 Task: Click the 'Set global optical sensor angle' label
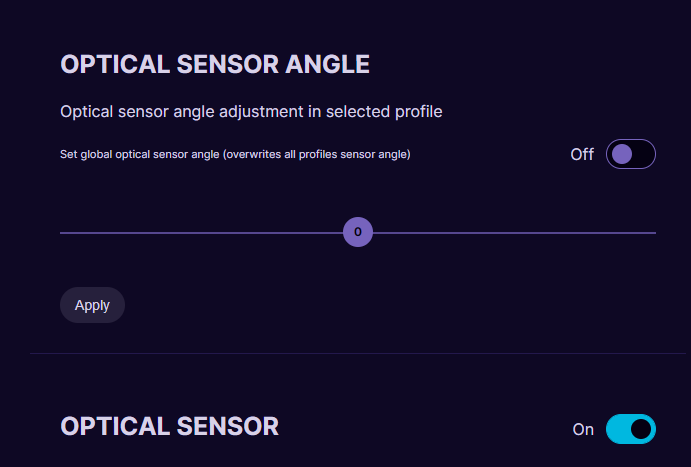pyautogui.click(x=139, y=154)
